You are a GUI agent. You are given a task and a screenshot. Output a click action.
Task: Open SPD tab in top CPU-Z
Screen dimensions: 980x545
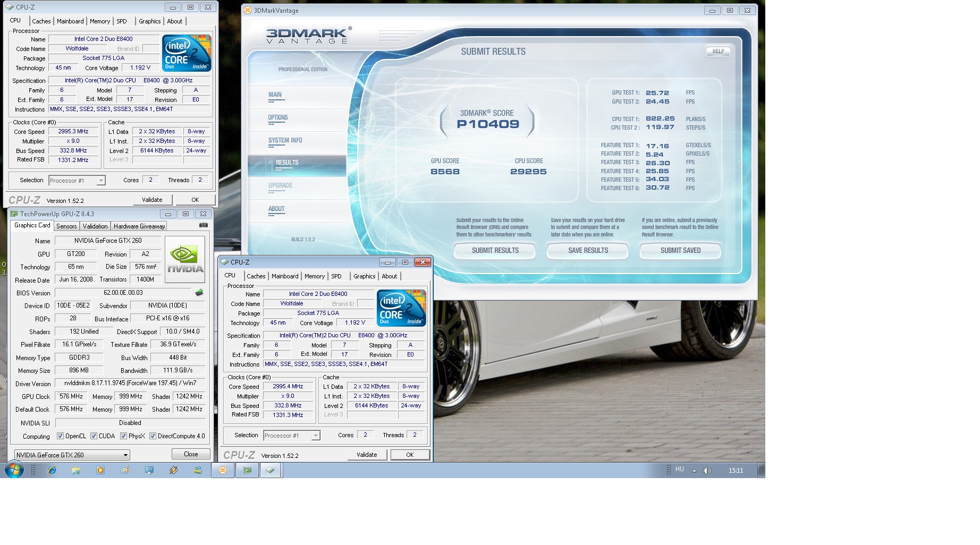coord(122,21)
